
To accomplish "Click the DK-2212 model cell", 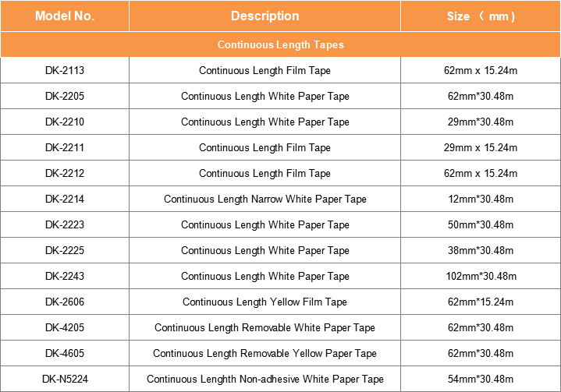I will pos(65,174).
